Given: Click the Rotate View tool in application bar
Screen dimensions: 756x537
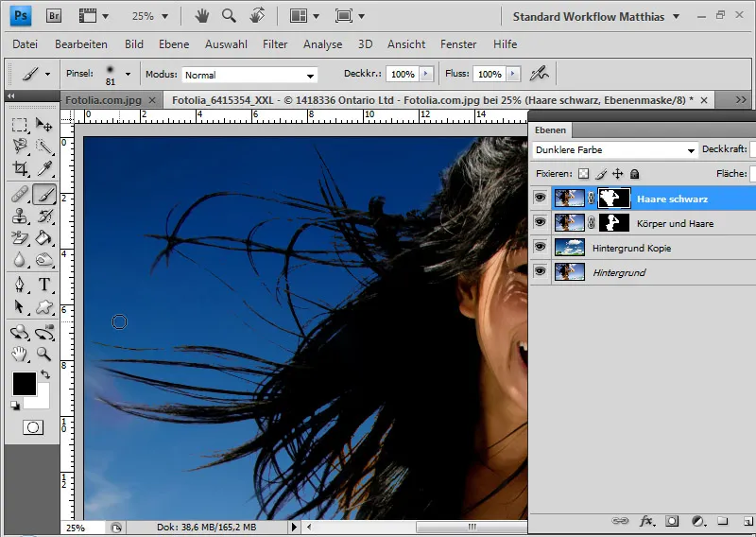Looking at the screenshot, I should click(x=257, y=16).
